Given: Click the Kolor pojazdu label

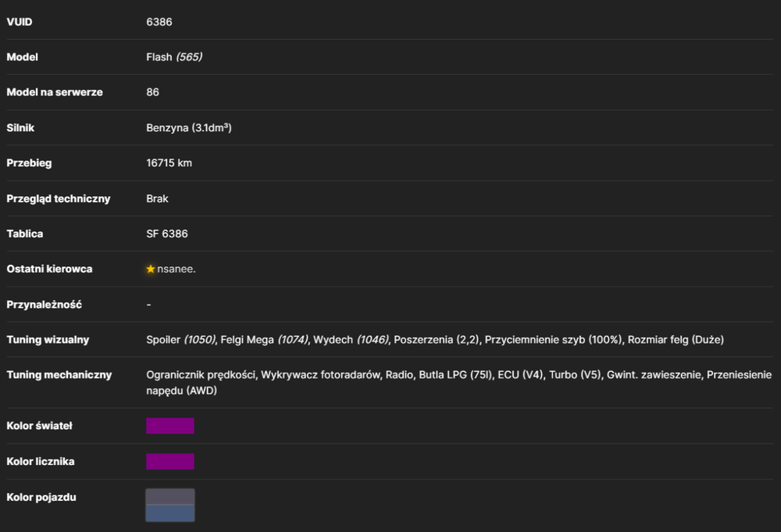Looking at the screenshot, I should pos(41,497).
